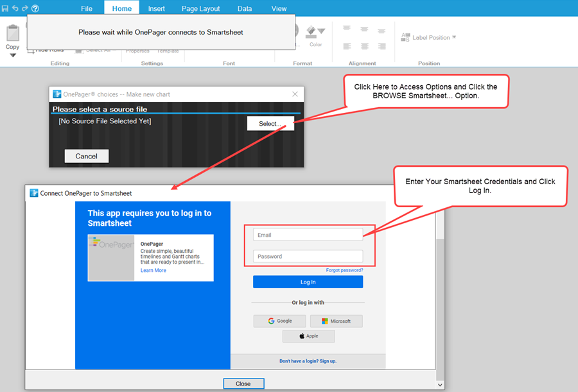Click the Select... source file button
The height and width of the screenshot is (392, 578).
click(x=270, y=123)
